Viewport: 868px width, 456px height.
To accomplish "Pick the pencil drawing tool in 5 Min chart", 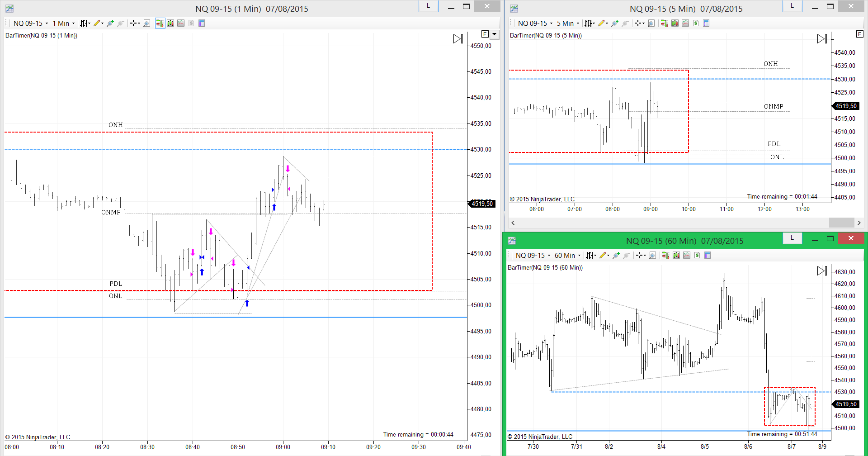I will (601, 23).
